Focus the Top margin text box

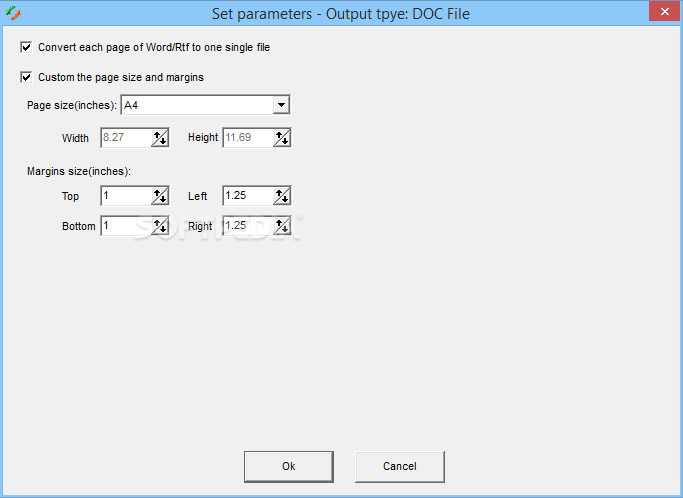pyautogui.click(x=125, y=196)
